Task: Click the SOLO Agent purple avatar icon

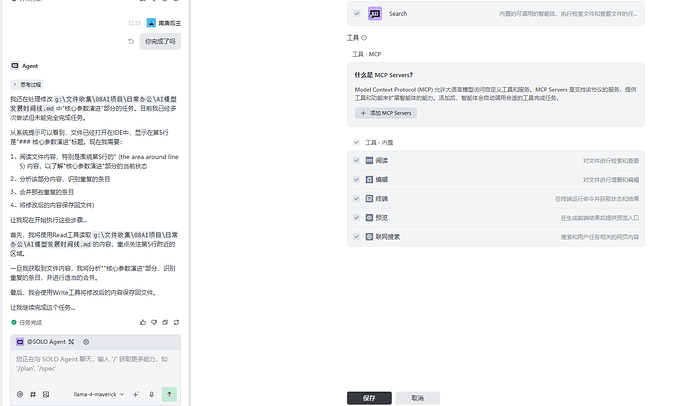Action: coord(20,342)
